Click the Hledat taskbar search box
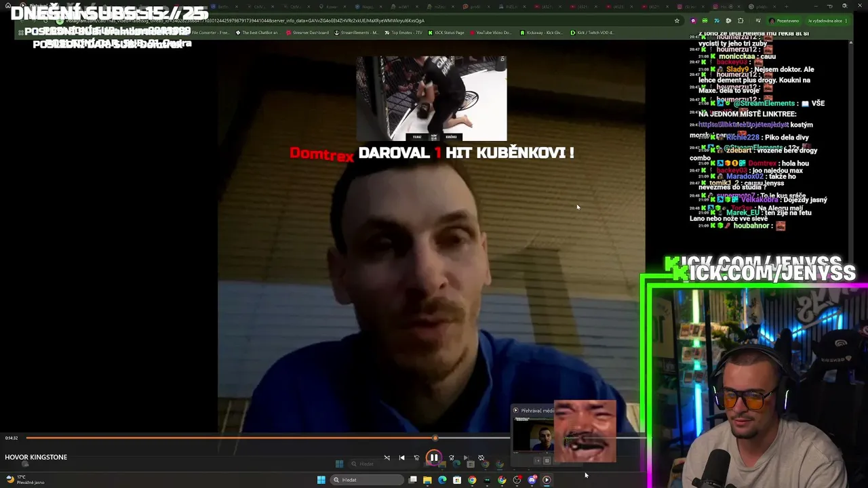The width and height of the screenshot is (868, 488). 366,480
